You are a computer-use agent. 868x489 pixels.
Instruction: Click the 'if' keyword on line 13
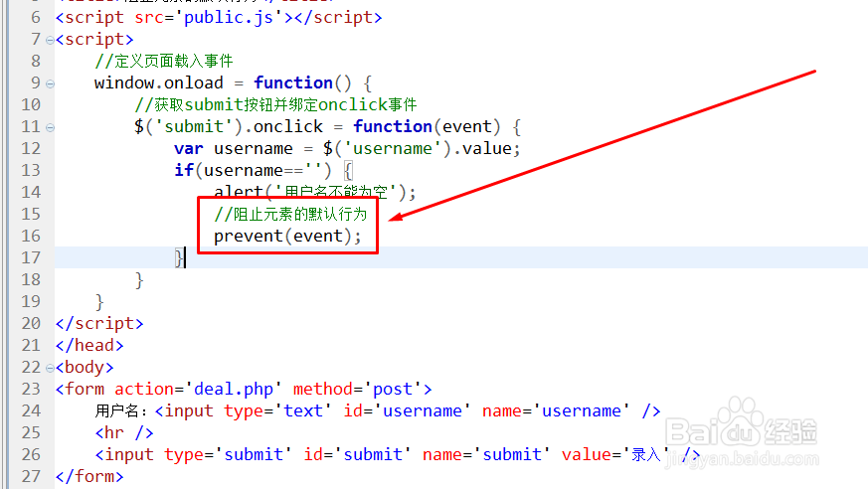point(184,170)
